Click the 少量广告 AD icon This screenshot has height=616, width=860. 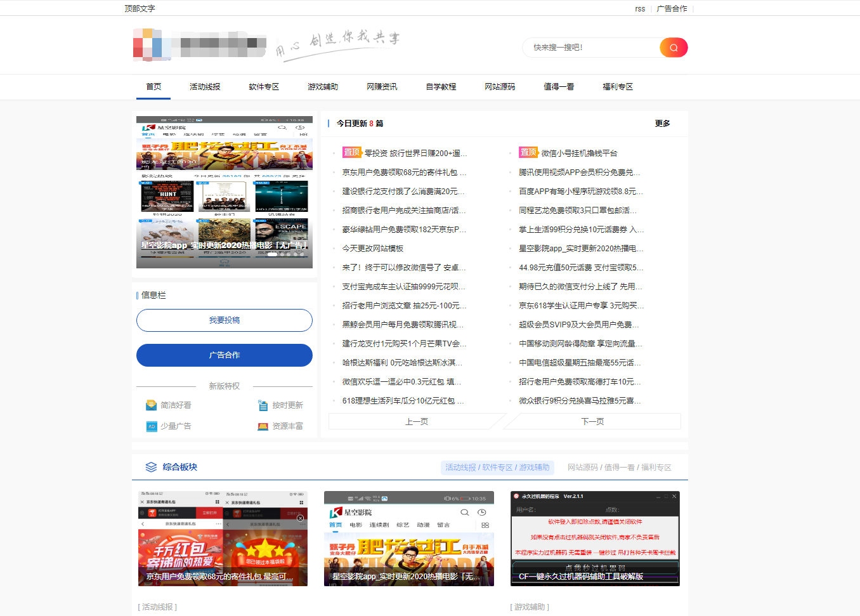(152, 426)
